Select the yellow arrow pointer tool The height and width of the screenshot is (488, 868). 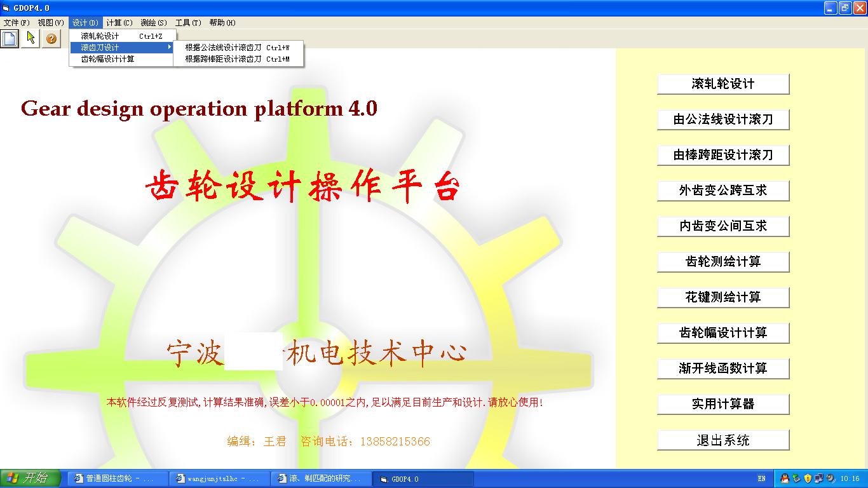[x=31, y=39]
